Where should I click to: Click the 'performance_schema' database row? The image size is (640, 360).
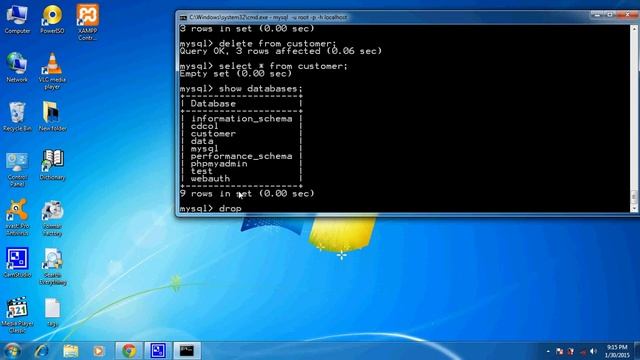(242, 156)
